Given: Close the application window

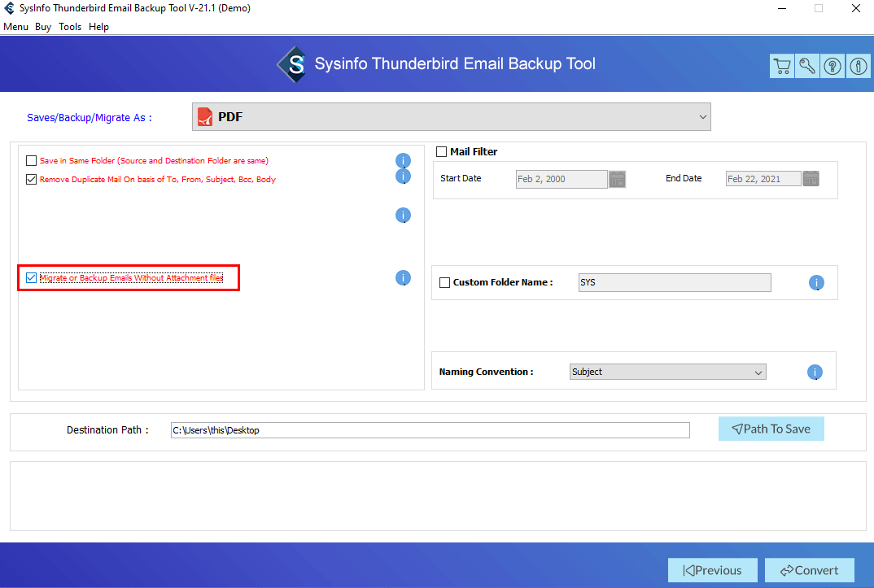Looking at the screenshot, I should [x=855, y=8].
